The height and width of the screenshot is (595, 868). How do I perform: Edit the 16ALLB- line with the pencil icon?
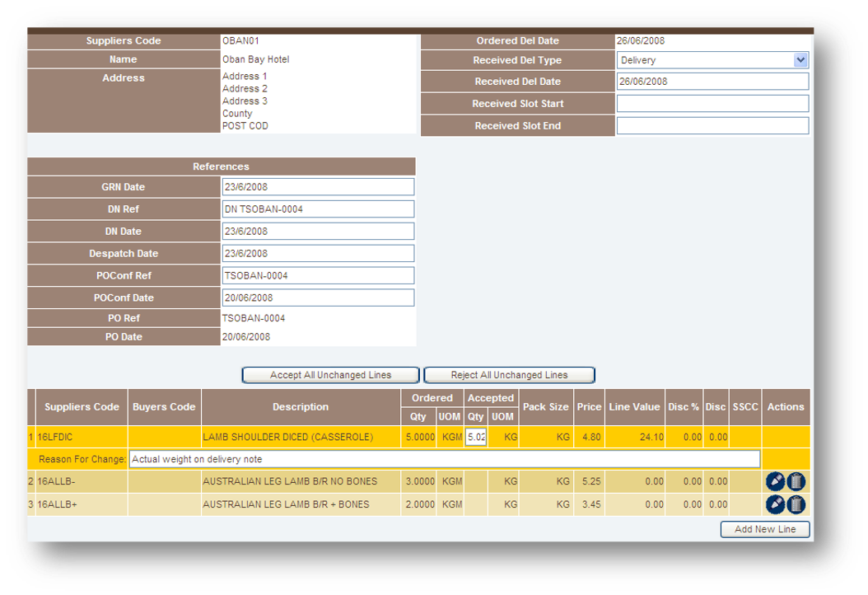click(775, 481)
